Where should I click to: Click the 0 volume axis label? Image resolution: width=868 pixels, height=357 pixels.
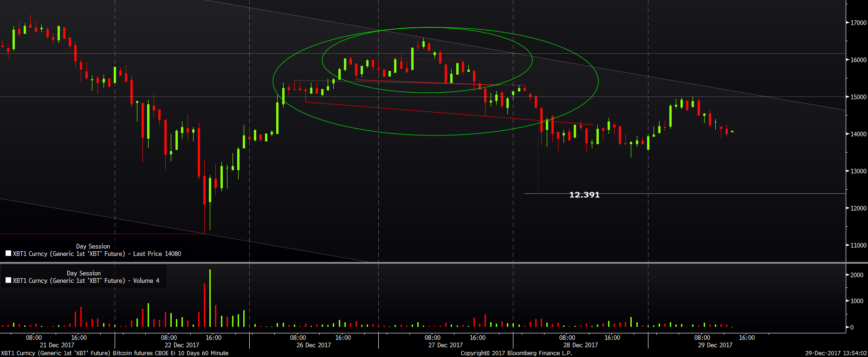(852, 327)
